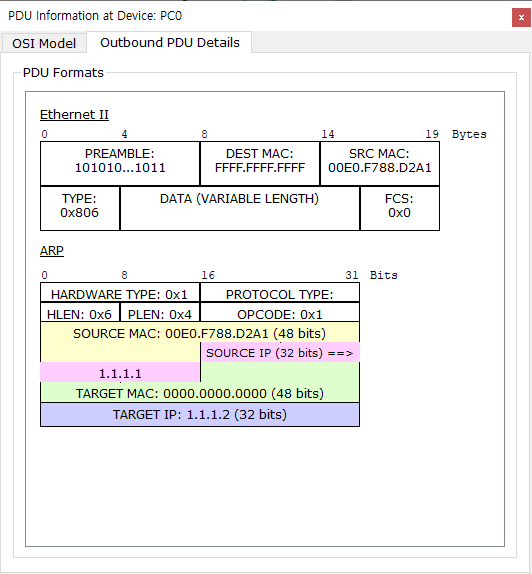The height and width of the screenshot is (574, 532).
Task: Click the source IP value 1.1.1.1
Action: pyautogui.click(x=120, y=373)
